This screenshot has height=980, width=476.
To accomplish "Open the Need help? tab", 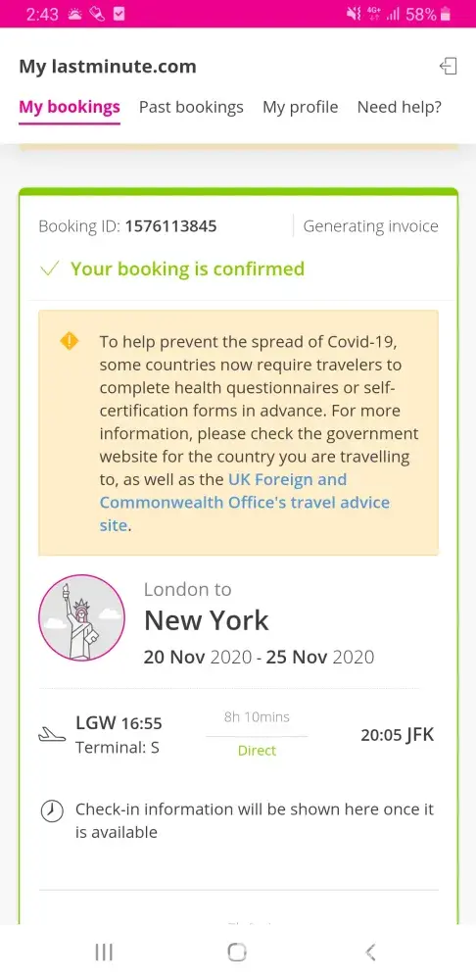I will click(400, 107).
